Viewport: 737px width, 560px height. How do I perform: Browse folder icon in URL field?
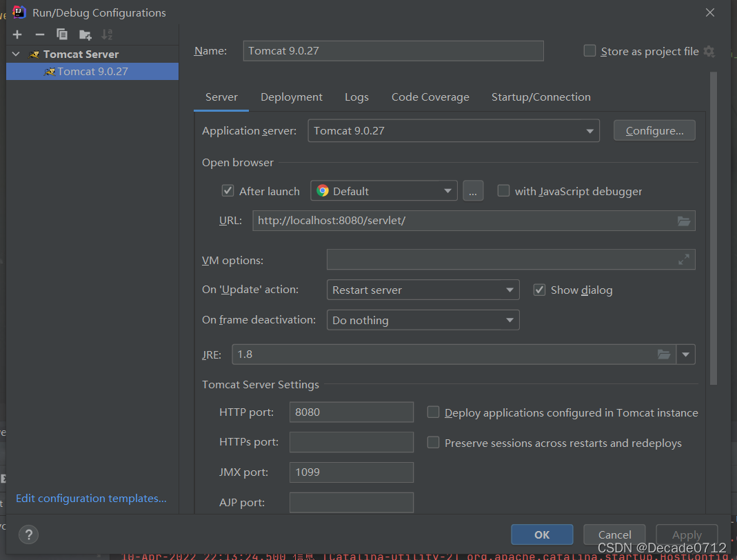click(684, 221)
